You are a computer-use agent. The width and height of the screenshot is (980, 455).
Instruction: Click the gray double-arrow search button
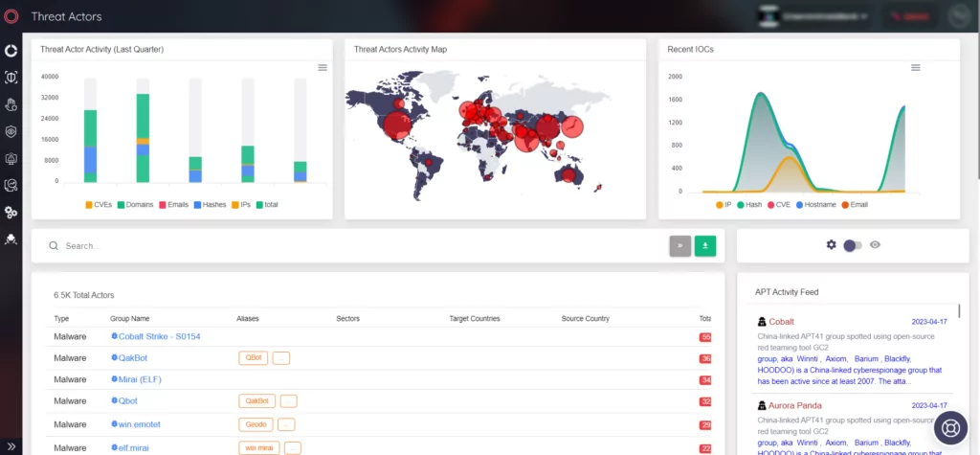tap(680, 246)
